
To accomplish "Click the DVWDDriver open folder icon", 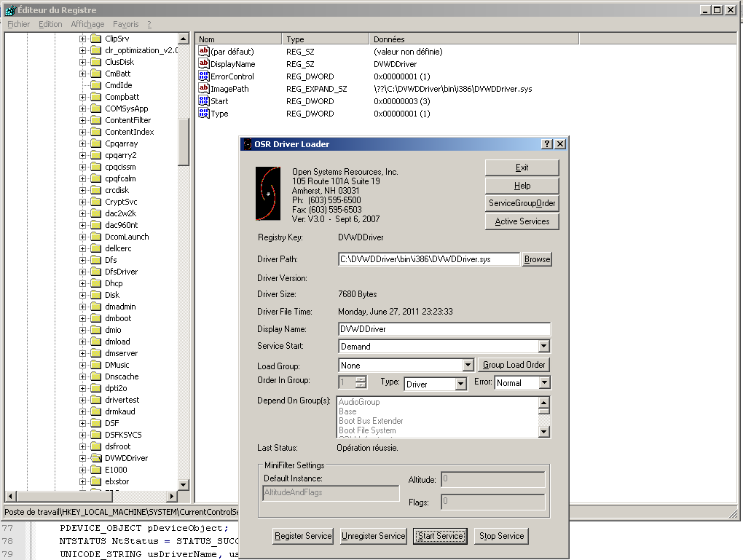I will click(x=96, y=458).
